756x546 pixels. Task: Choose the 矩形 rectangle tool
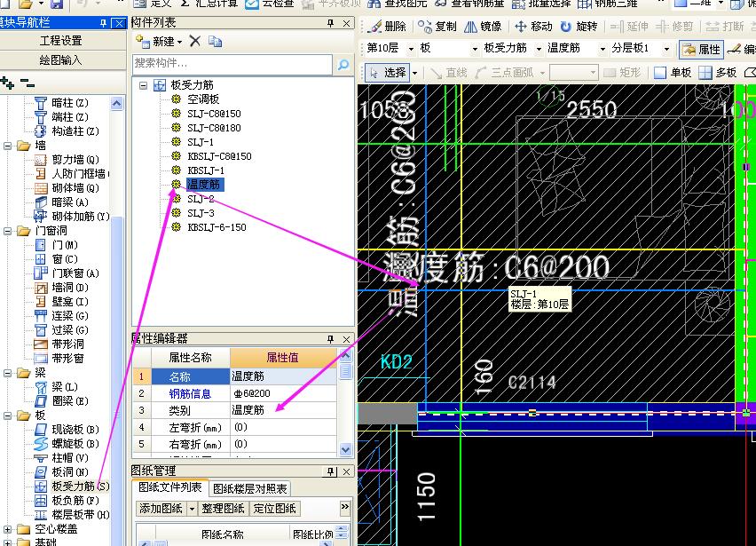(x=622, y=73)
